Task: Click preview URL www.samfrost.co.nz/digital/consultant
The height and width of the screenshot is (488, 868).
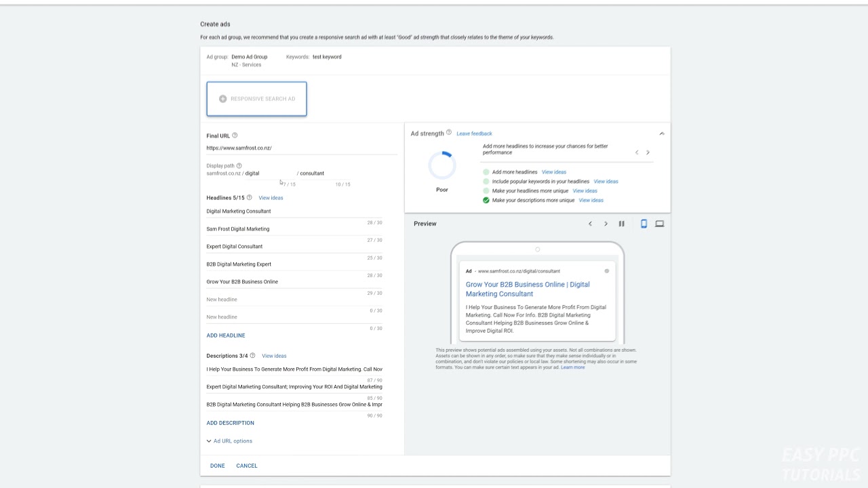Action: point(519,271)
